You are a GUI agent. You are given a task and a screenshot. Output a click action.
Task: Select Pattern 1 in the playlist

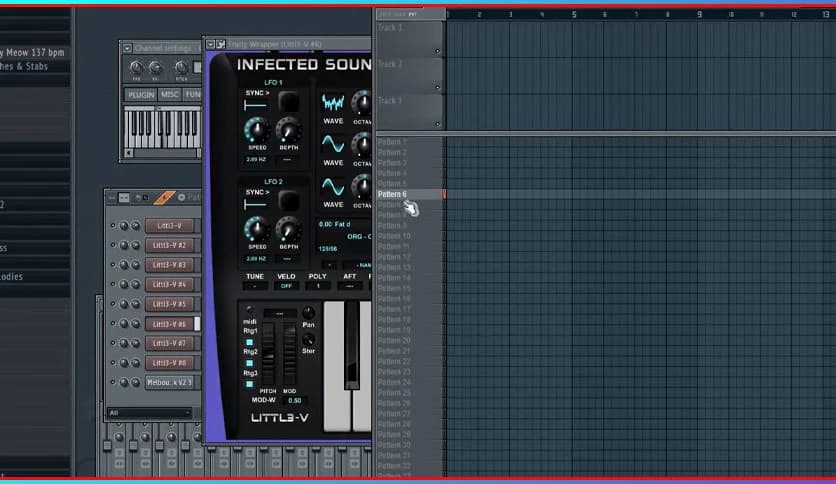tap(392, 142)
